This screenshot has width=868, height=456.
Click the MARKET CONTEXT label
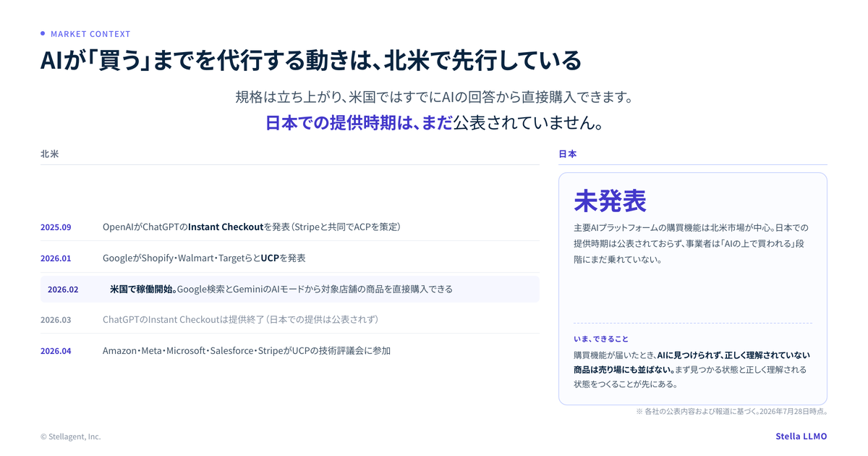coord(90,34)
